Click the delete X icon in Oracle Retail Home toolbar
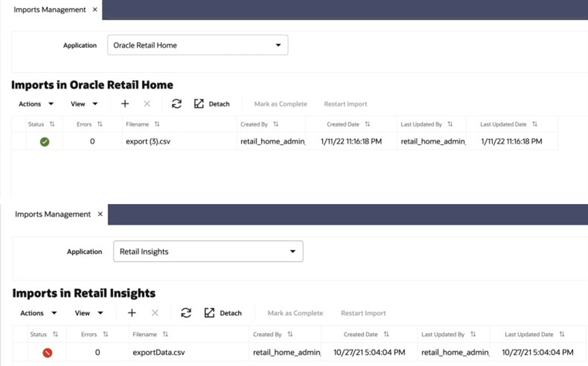 click(x=147, y=104)
